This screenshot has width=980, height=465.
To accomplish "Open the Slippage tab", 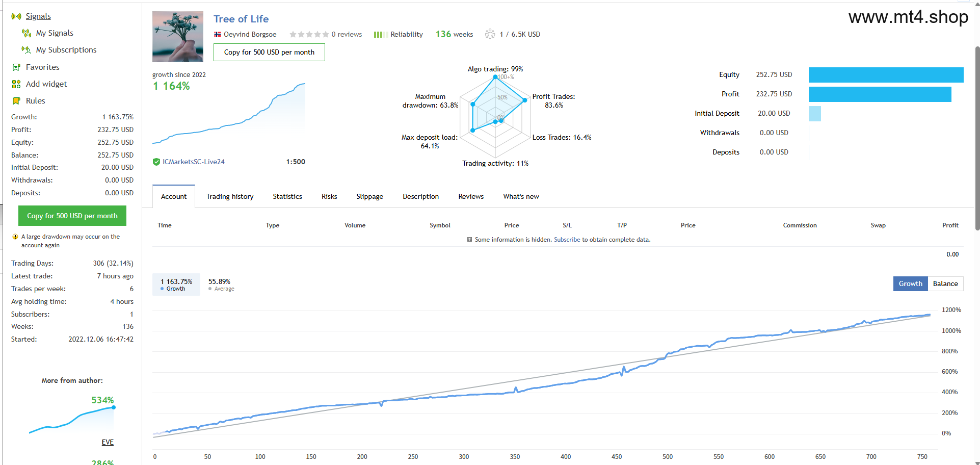I will [369, 196].
